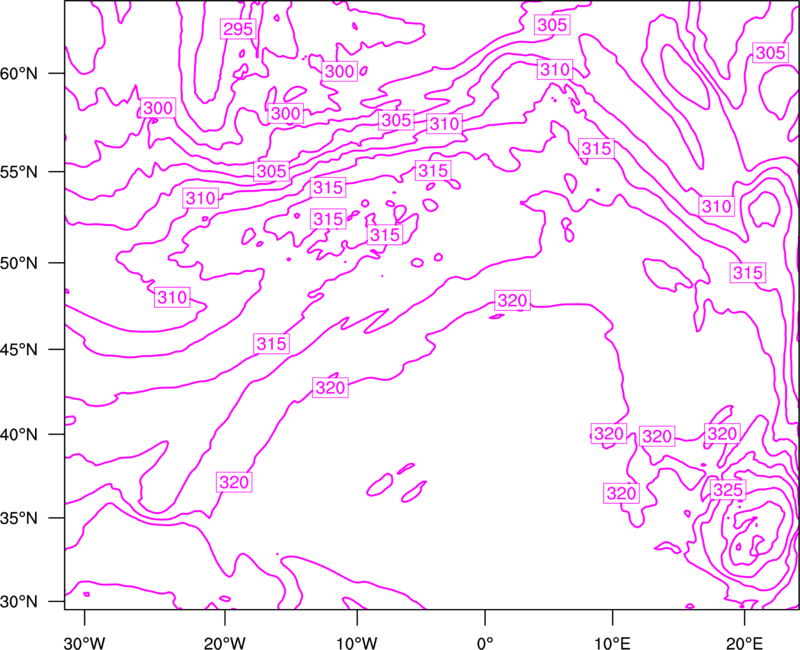Image resolution: width=800 pixels, height=650 pixels.
Task: Select the 30°W longitude axis label
Action: [84, 643]
